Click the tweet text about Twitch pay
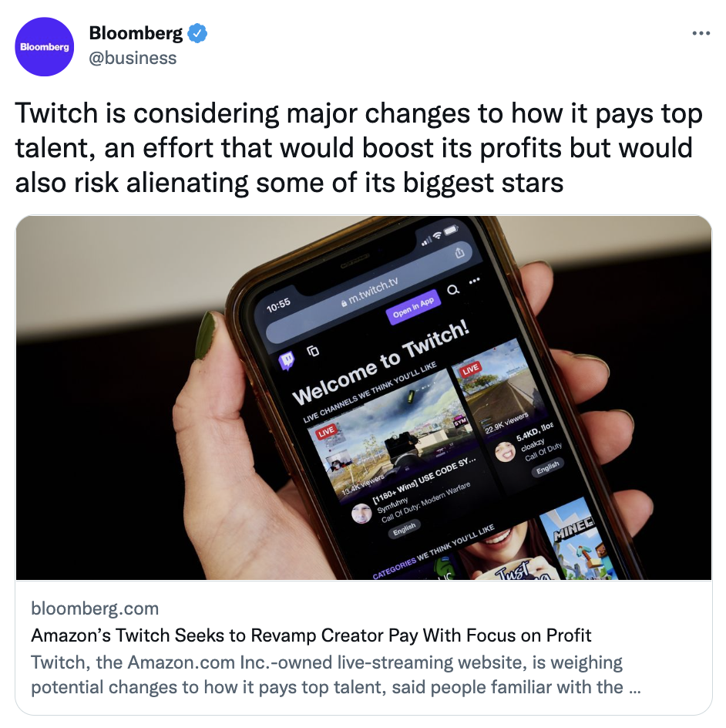The image size is (726, 728). tap(358, 147)
